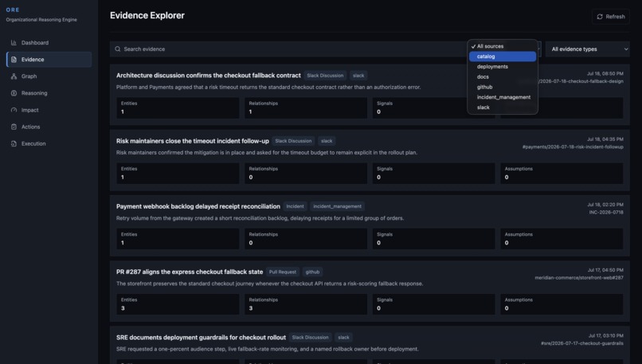Open Actions section
The width and height of the screenshot is (642, 364).
click(49, 127)
